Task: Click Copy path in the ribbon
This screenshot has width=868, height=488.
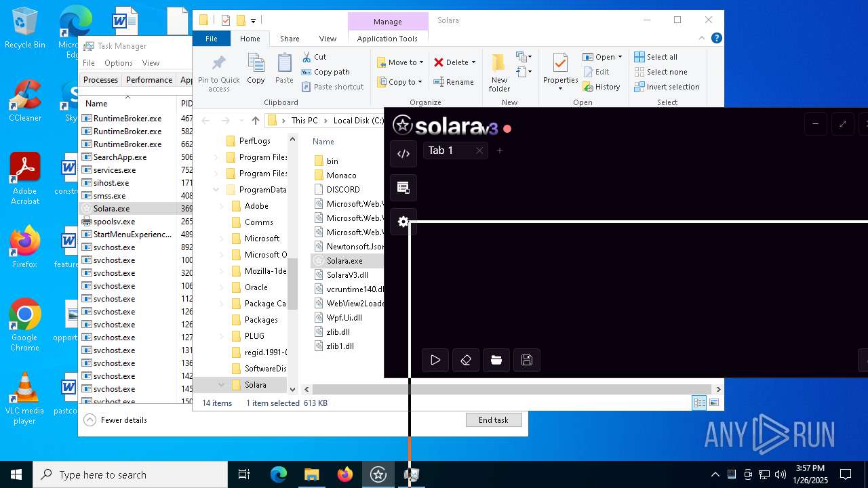Action: (x=325, y=72)
